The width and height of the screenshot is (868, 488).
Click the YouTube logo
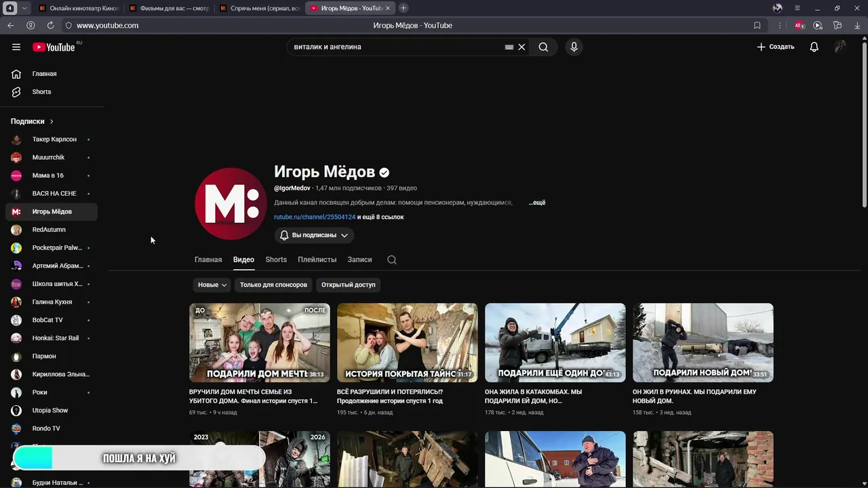coord(54,47)
